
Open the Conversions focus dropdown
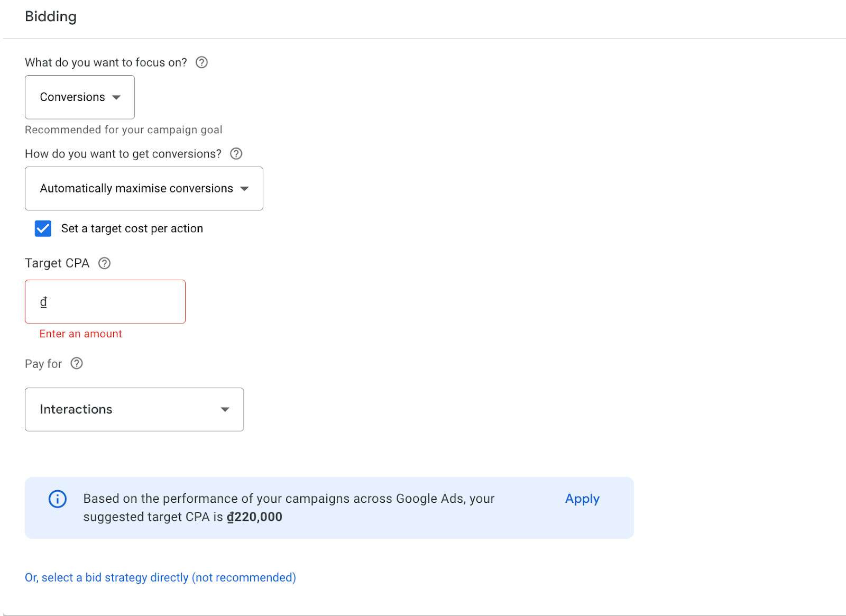(80, 97)
